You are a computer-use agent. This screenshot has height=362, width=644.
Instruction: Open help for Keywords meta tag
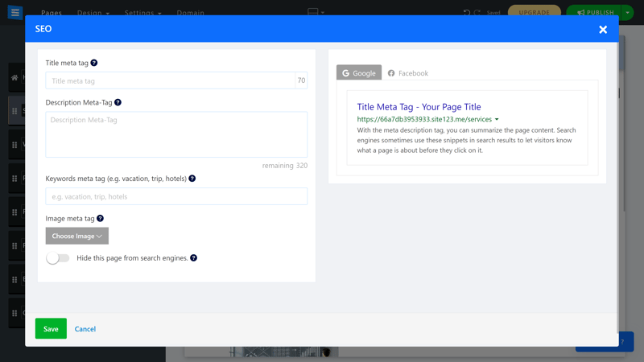[x=192, y=179]
